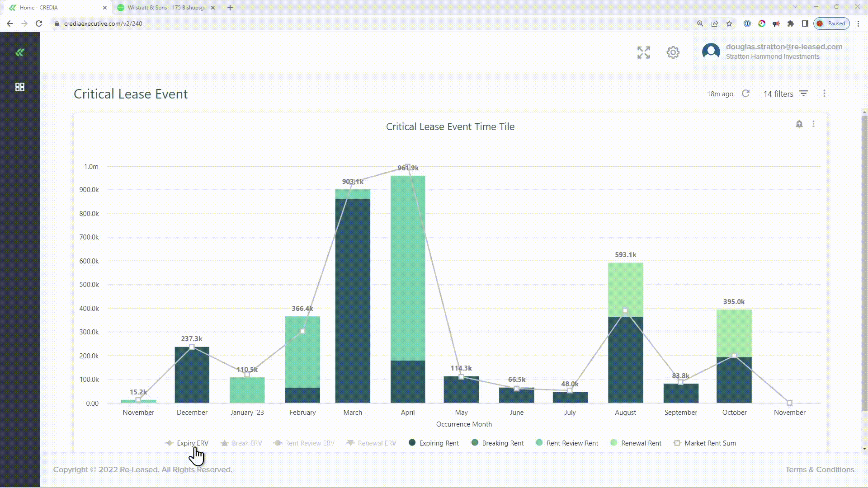Image resolution: width=868 pixels, height=488 pixels.
Task: Toggle Renewal Rent legend series
Action: point(636,443)
